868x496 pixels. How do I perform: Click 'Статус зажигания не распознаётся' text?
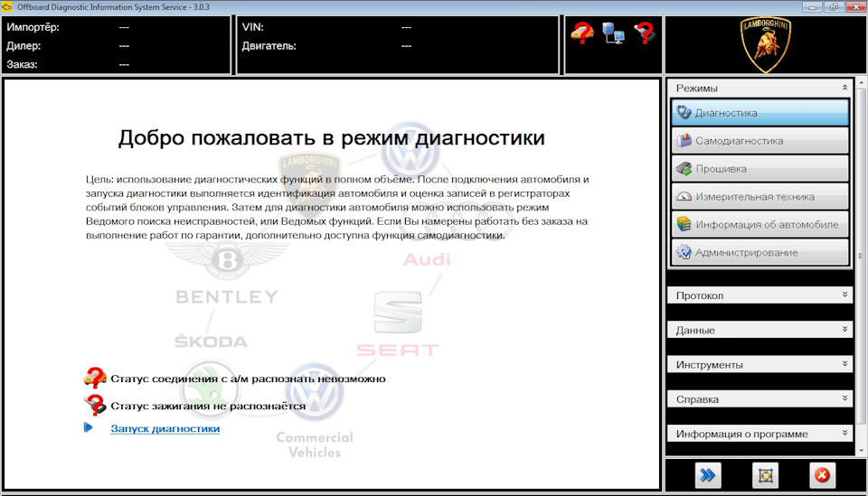click(208, 406)
